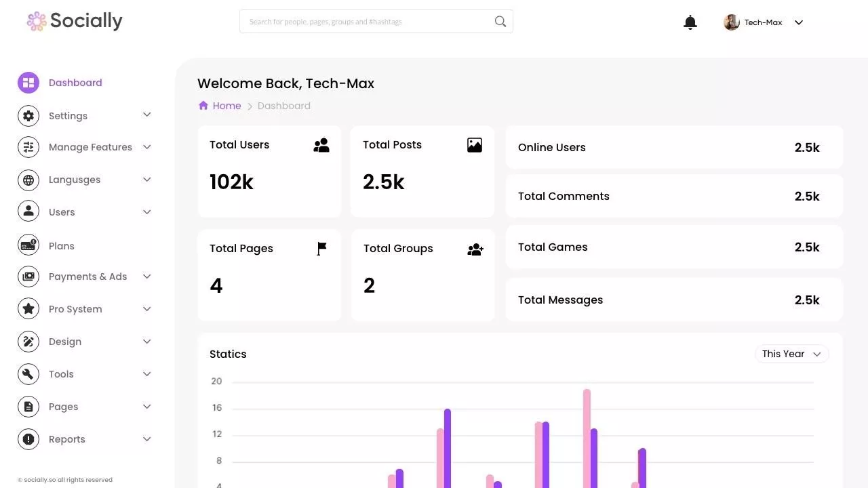Click the Settings gear icon
Screen dimensions: 868x488
click(x=28, y=116)
